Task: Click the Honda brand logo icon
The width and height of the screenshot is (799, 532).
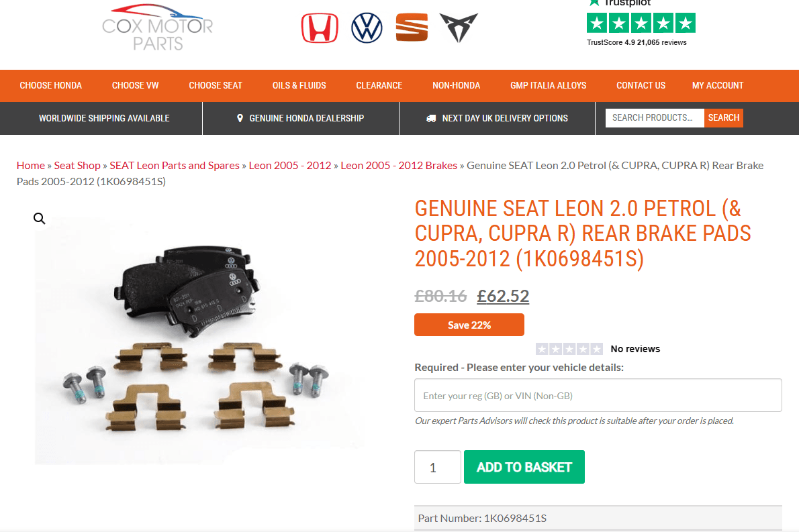Action: 320,28
